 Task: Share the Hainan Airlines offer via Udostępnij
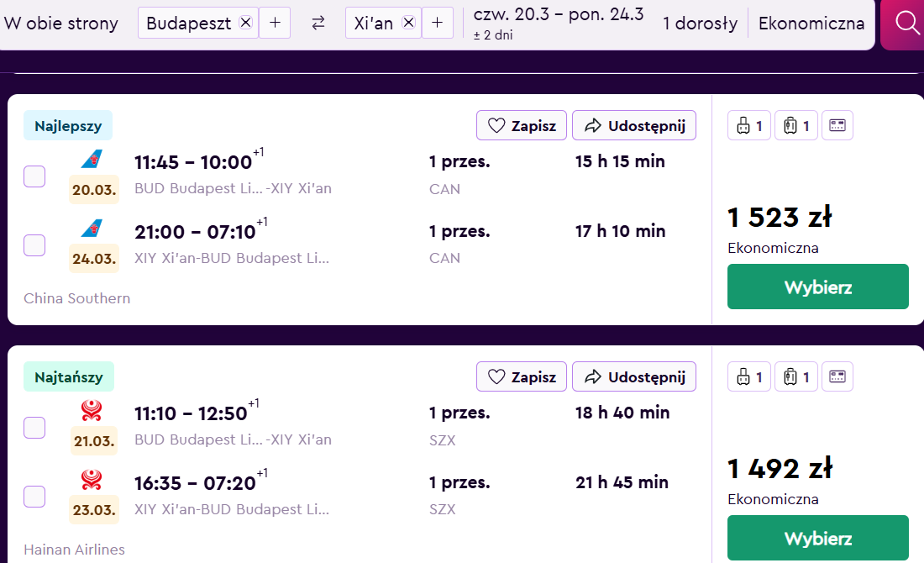coord(634,376)
